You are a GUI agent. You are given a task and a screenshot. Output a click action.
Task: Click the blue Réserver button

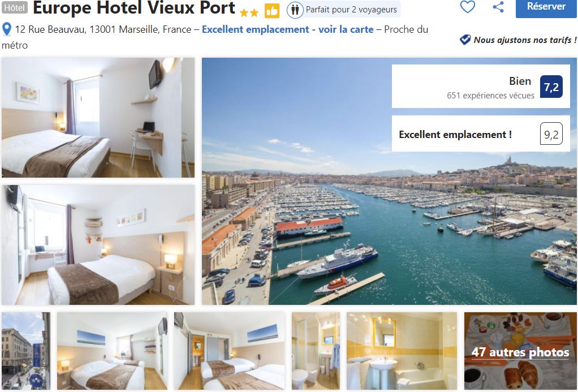pos(546,7)
